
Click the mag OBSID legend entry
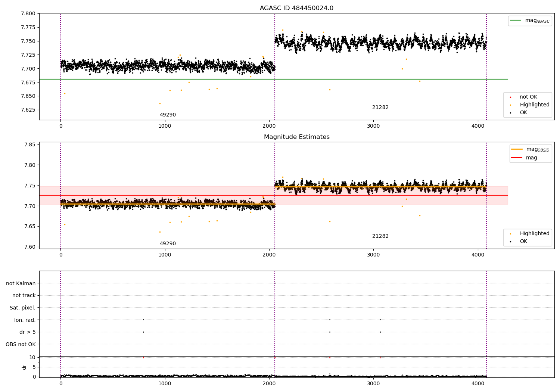tap(531, 149)
